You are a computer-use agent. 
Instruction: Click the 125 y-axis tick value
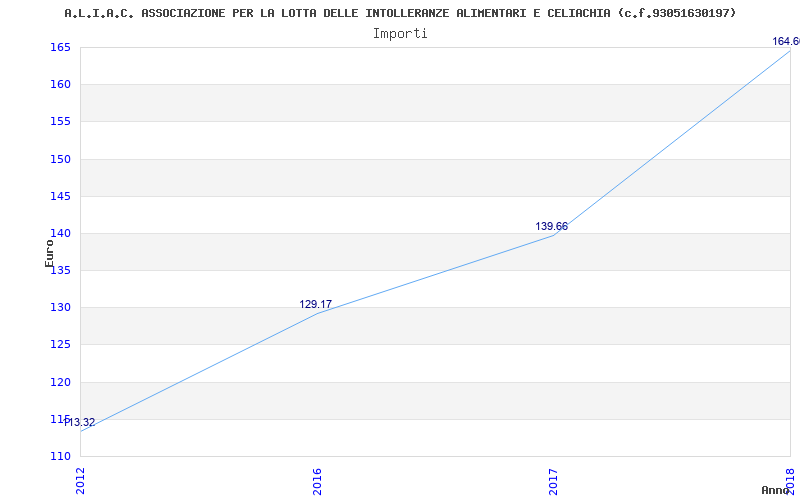coord(60,345)
